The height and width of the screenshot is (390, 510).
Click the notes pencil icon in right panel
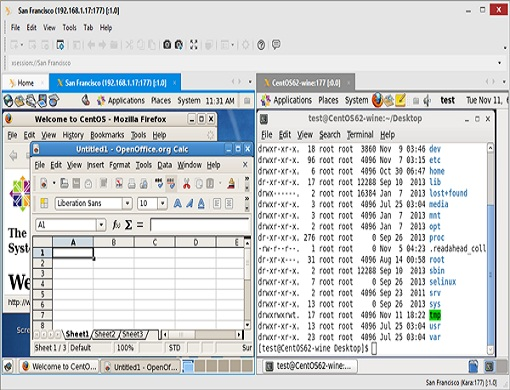pyautogui.click(x=400, y=100)
